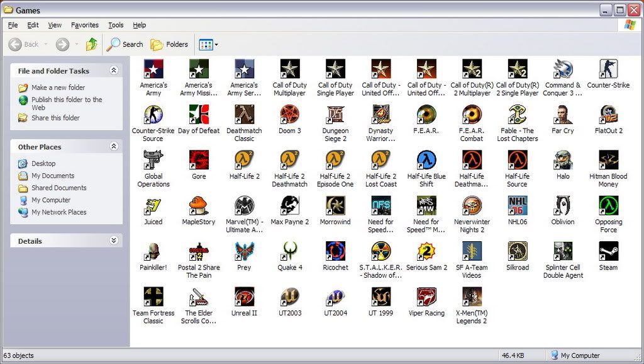
Task: Open the Tools menu
Action: coord(116,25)
